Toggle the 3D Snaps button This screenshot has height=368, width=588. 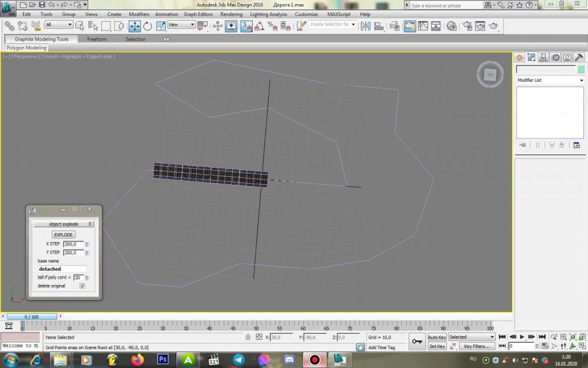click(x=246, y=26)
